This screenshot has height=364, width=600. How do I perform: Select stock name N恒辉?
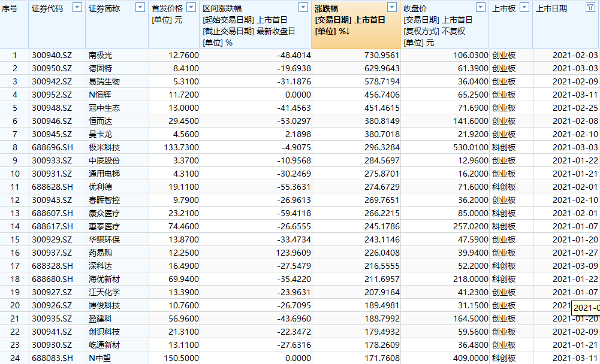tap(100, 95)
